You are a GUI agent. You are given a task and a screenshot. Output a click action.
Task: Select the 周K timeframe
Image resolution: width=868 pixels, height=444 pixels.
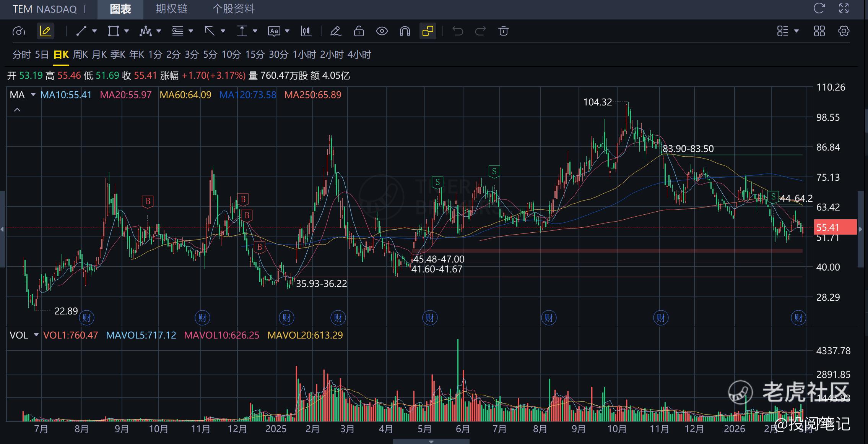click(80, 55)
